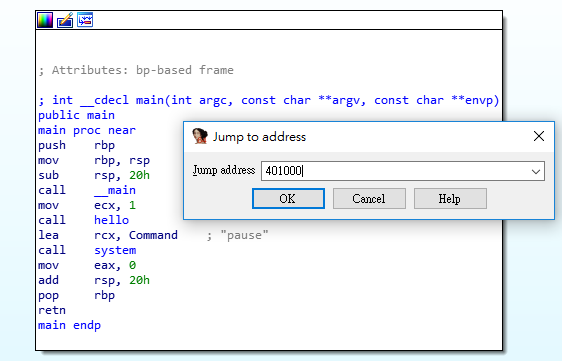Click the "mov eax, 0" instruction
The width and height of the screenshot is (562, 361).
tap(87, 265)
